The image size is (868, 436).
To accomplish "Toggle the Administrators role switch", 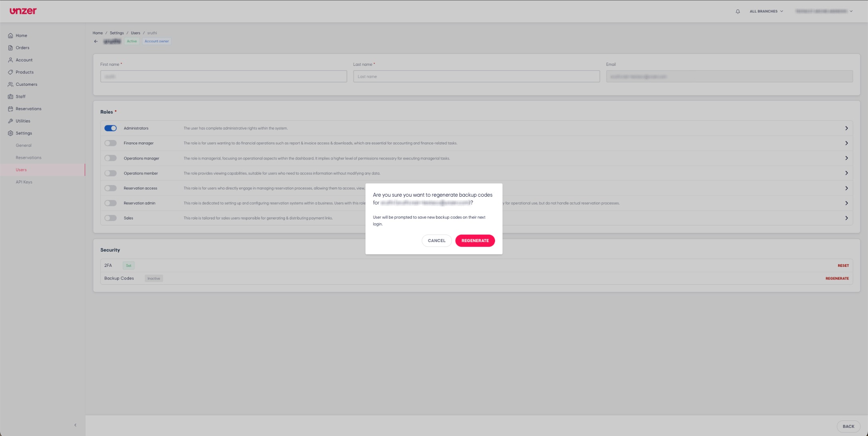I will tap(110, 128).
